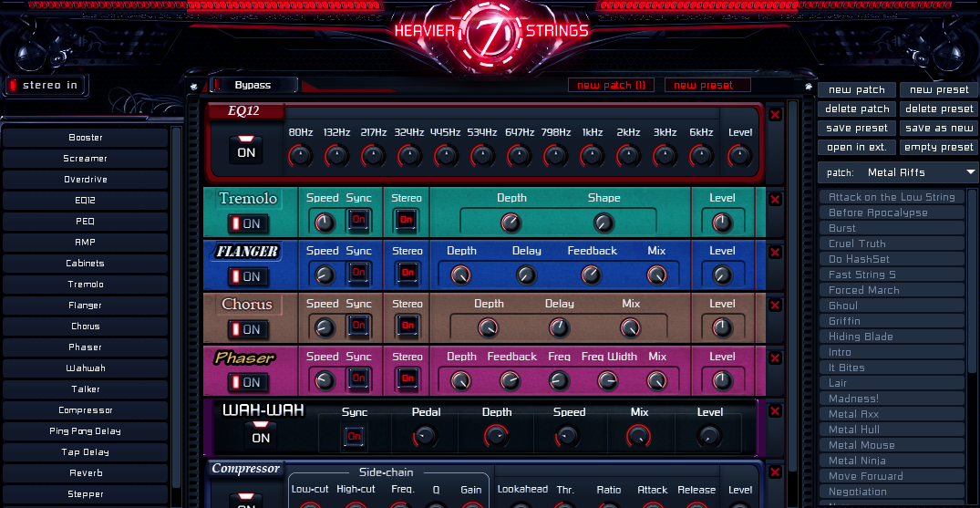
Task: Click the Heavier7Strings logo emblem
Action: tap(491, 32)
